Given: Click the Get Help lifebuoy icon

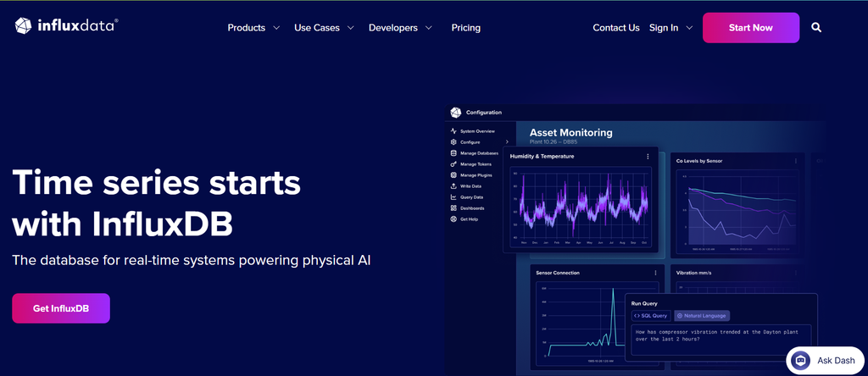Looking at the screenshot, I should click(x=453, y=219).
